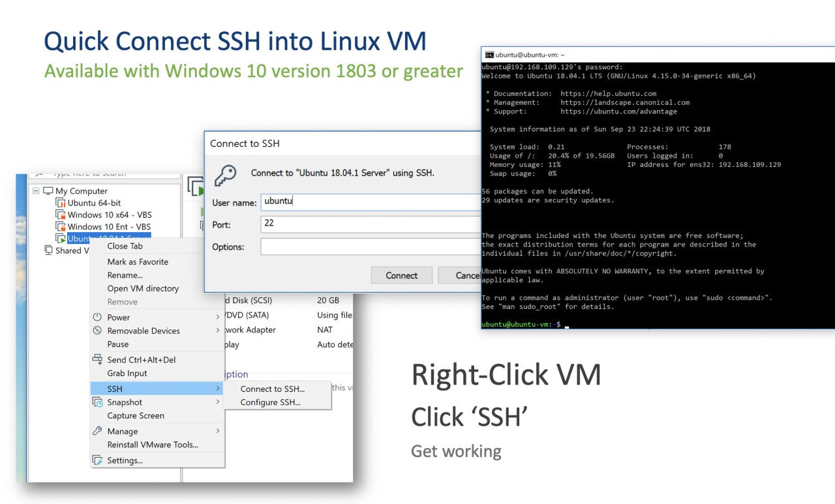Expand the Snapshot submenu arrow
Viewport: 835px width, 504px height.
pos(218,402)
